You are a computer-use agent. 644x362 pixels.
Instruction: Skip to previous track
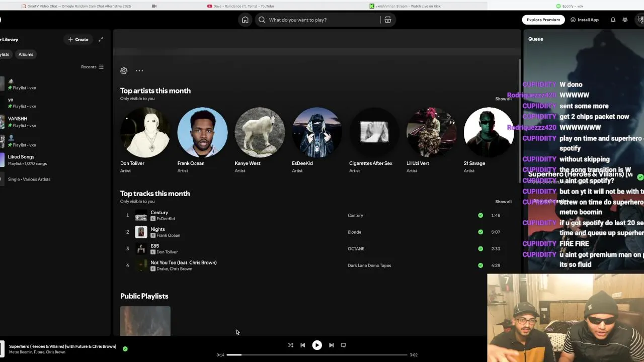(x=302, y=345)
